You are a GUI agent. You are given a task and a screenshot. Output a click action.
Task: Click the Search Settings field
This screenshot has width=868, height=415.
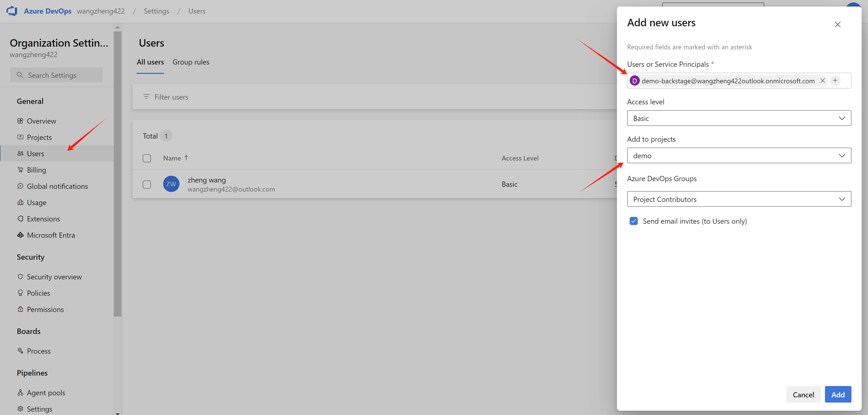click(57, 75)
